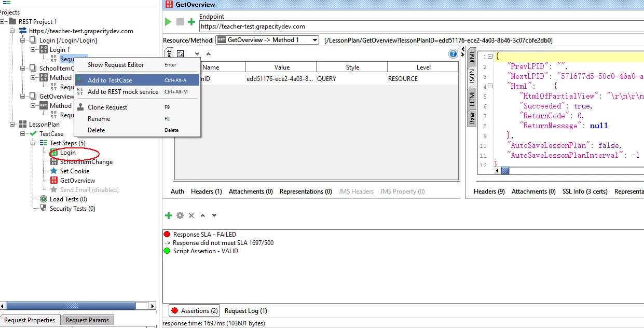
Task: Choose Show Request Editor from context menu
Action: 138,65
